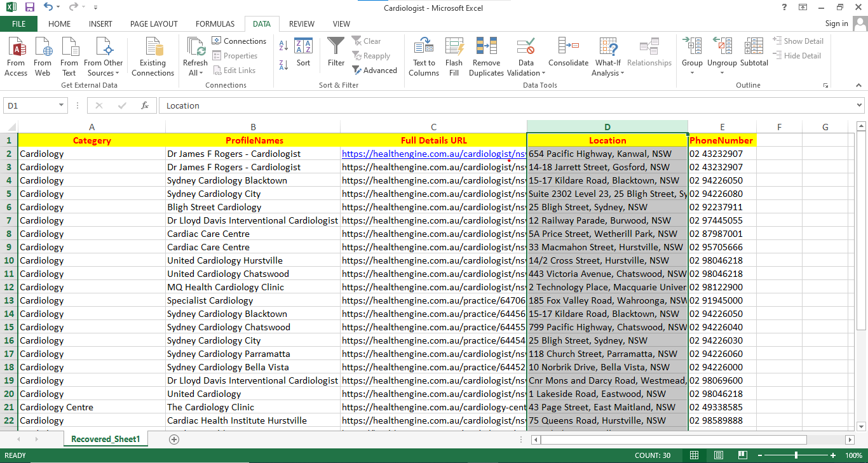Remove Duplicates from the selection
868x463 pixels.
(485, 56)
